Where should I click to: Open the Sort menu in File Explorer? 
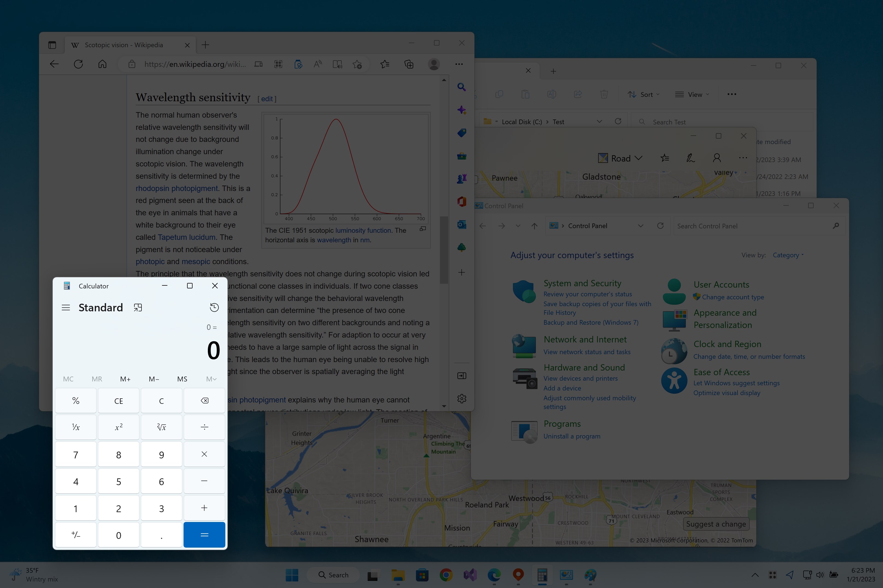(x=643, y=94)
